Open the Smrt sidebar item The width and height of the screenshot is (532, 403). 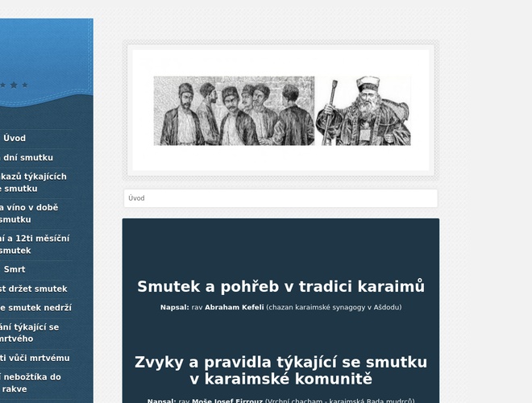coord(15,269)
